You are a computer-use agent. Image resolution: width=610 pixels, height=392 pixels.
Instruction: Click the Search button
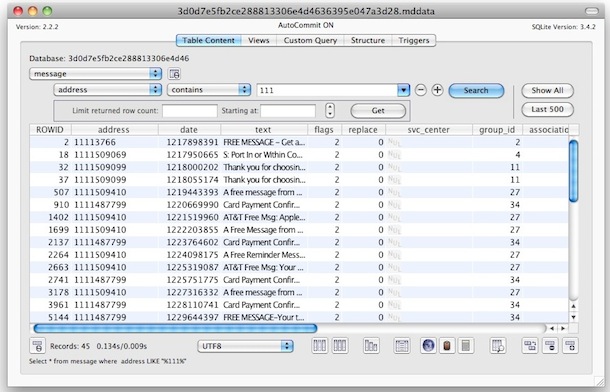tap(476, 90)
